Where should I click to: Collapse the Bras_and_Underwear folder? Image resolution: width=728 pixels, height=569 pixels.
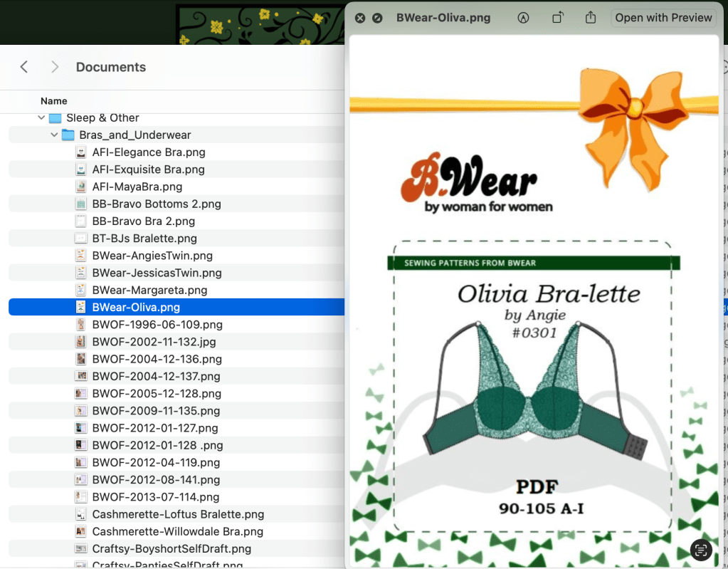(55, 135)
